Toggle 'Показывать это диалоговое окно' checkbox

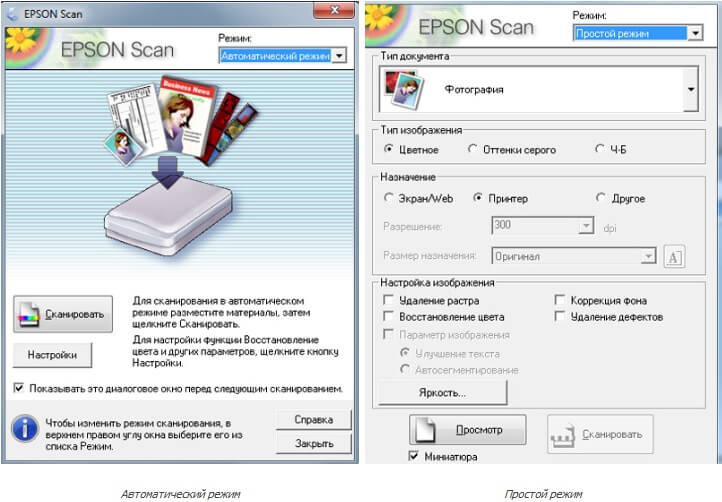pyautogui.click(x=18, y=388)
